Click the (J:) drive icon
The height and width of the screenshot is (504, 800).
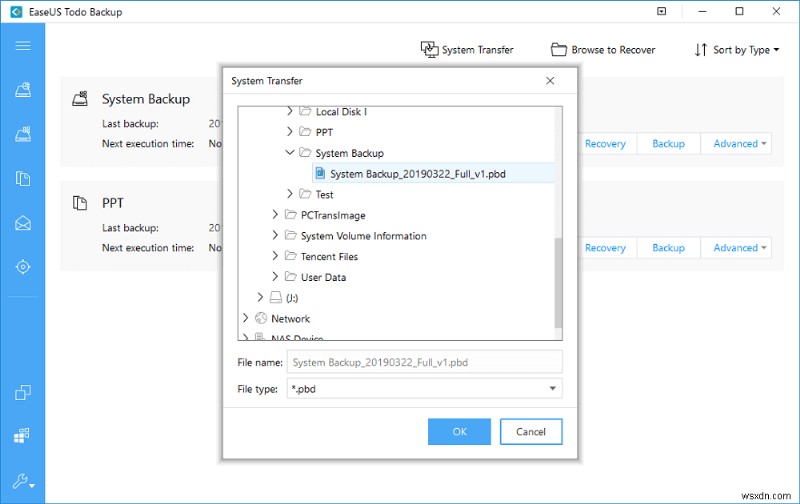276,297
